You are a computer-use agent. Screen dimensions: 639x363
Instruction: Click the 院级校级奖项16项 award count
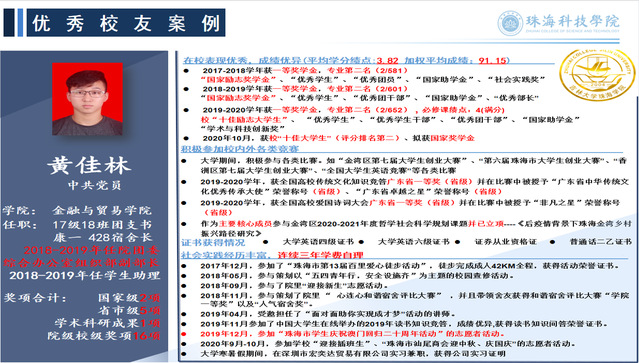(x=104, y=336)
